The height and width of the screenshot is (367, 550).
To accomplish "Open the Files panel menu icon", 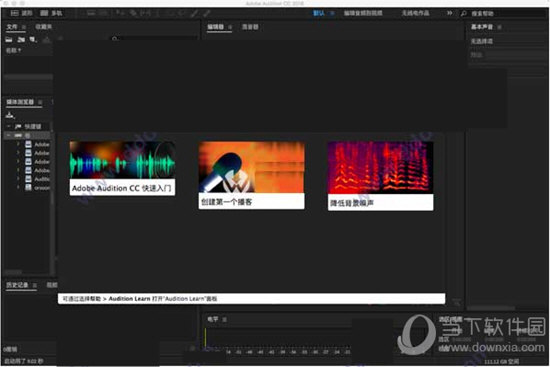I will click(x=24, y=27).
